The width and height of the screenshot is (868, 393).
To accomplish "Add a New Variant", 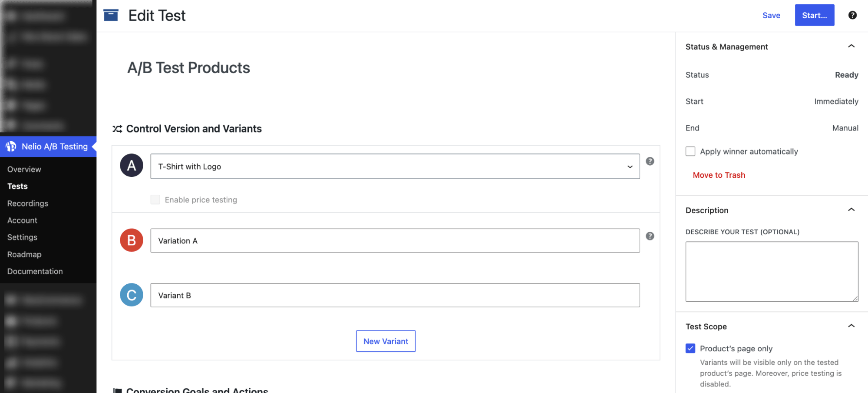I will tap(386, 341).
